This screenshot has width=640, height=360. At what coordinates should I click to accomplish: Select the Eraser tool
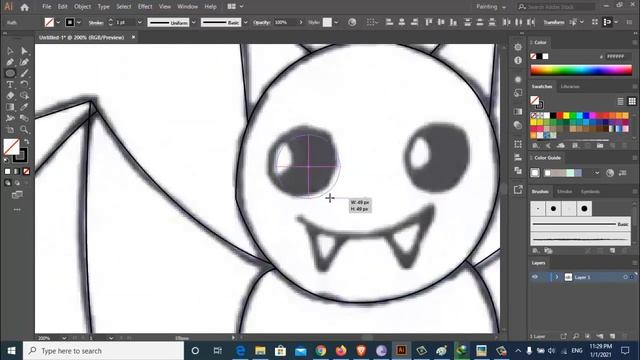pos(10,96)
